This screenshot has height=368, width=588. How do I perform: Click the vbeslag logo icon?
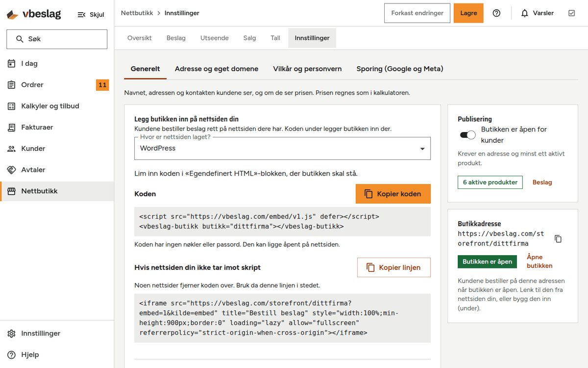[x=13, y=14]
